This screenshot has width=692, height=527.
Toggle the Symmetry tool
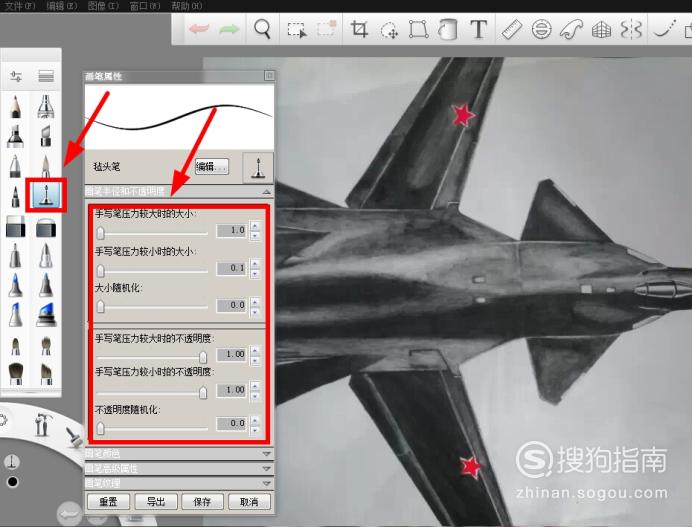click(631, 30)
